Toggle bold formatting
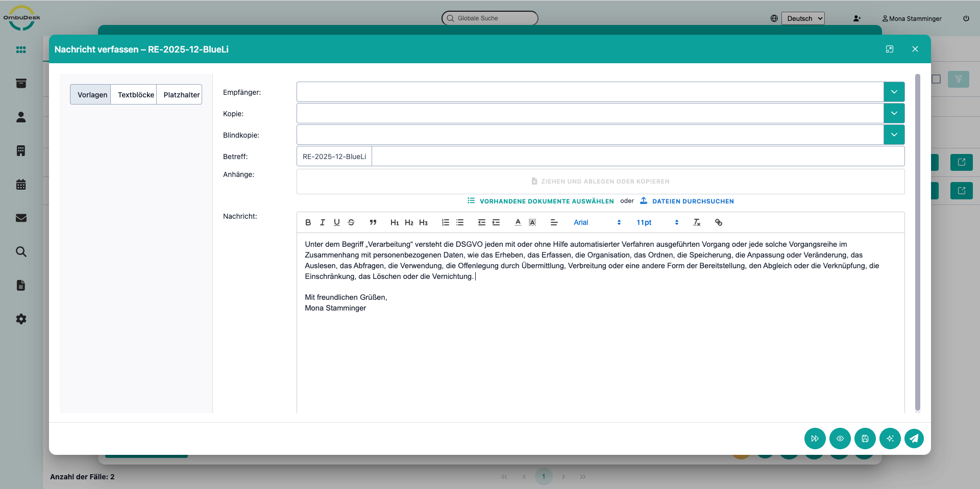This screenshot has width=980, height=489. [x=308, y=222]
